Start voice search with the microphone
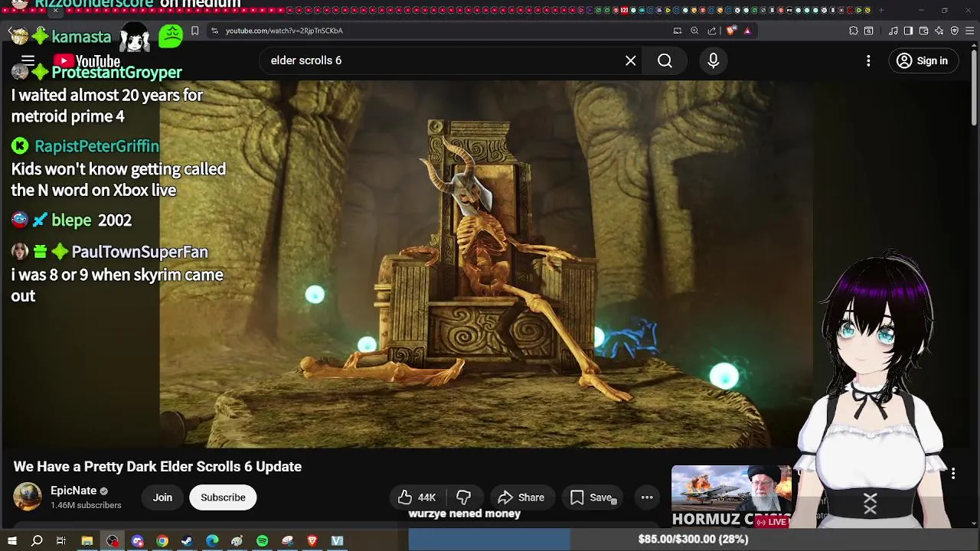Screen dimensions: 980x551 714,60
